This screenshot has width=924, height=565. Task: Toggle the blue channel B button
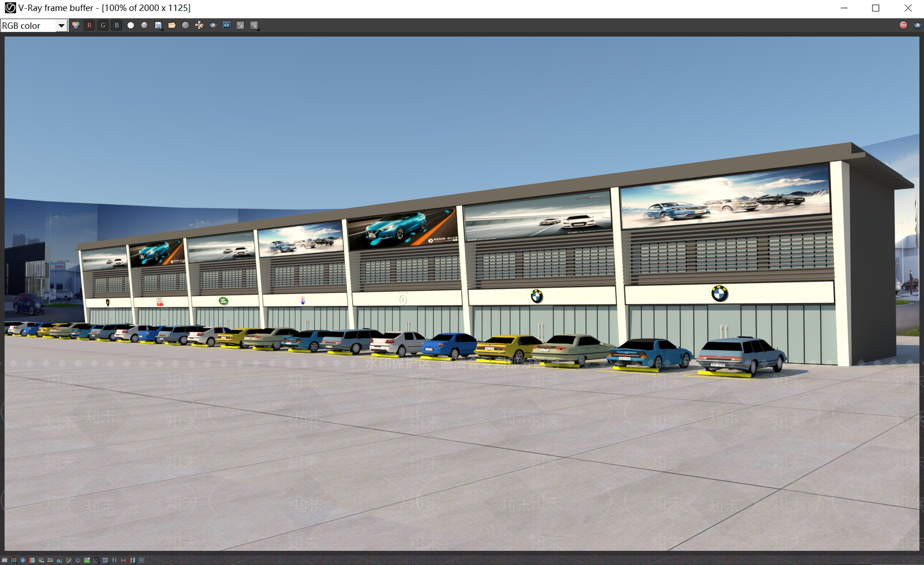pyautogui.click(x=117, y=25)
